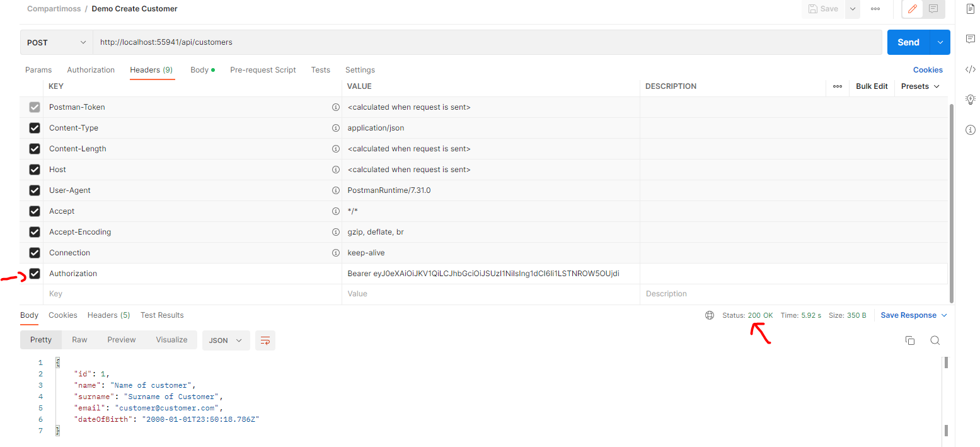The image size is (980, 447).
Task: Toggle line wrap icon in response toolbar
Action: (x=265, y=340)
